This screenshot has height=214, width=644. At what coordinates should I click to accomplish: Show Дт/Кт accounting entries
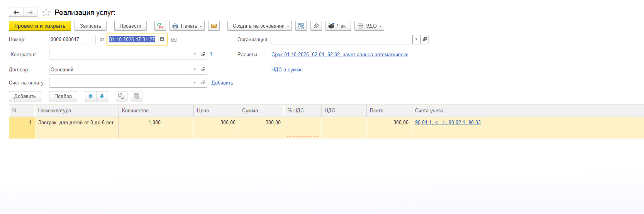tap(160, 26)
